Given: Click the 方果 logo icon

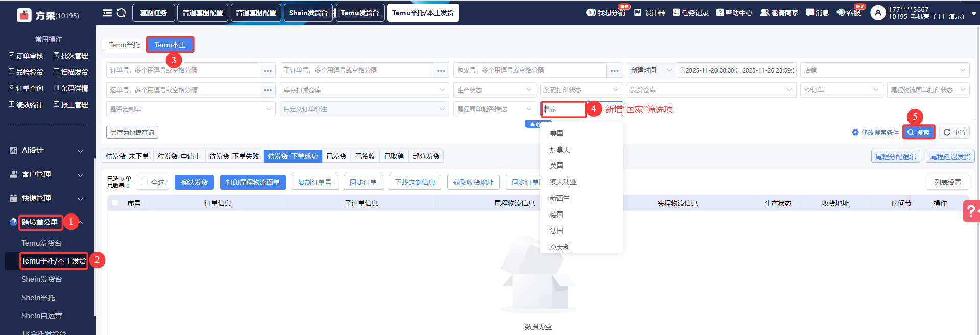Looking at the screenshot, I should [24, 15].
